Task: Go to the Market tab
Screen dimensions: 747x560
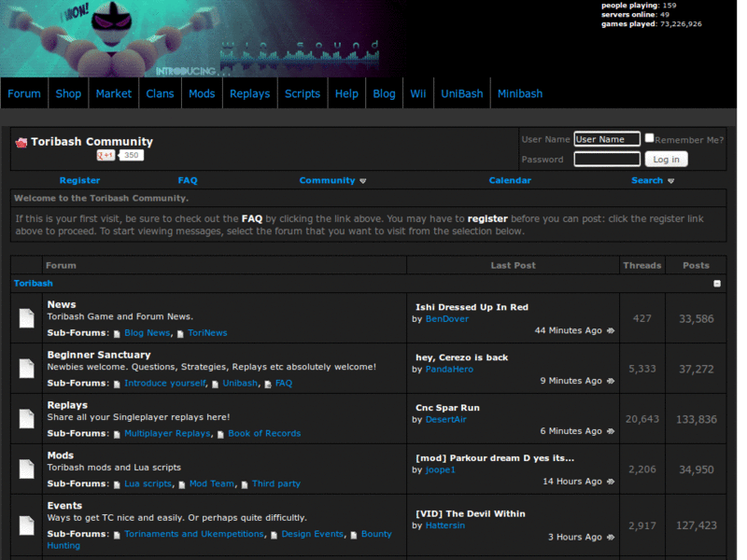Action: (x=114, y=93)
